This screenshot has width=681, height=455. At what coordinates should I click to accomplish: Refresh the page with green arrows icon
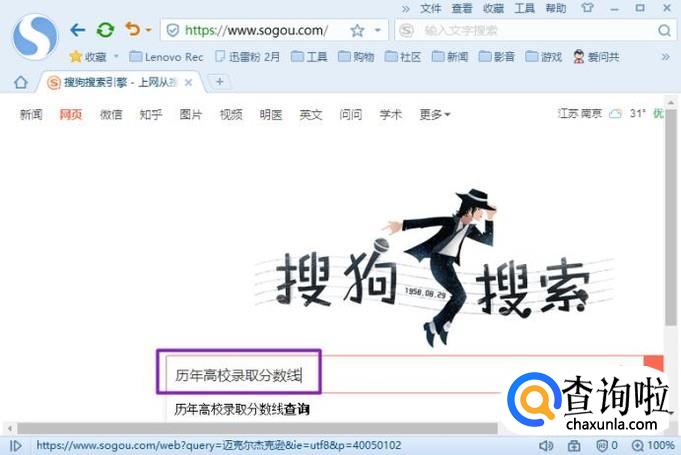coord(105,30)
